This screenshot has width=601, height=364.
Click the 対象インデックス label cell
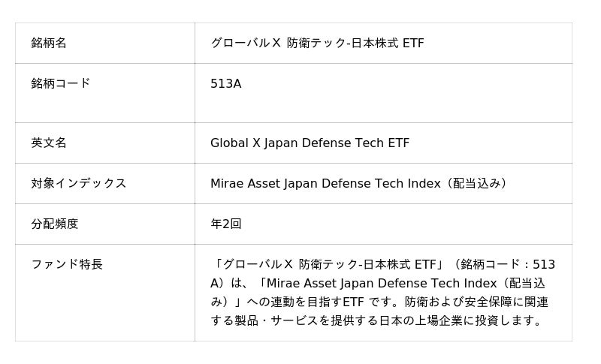pyautogui.click(x=79, y=183)
